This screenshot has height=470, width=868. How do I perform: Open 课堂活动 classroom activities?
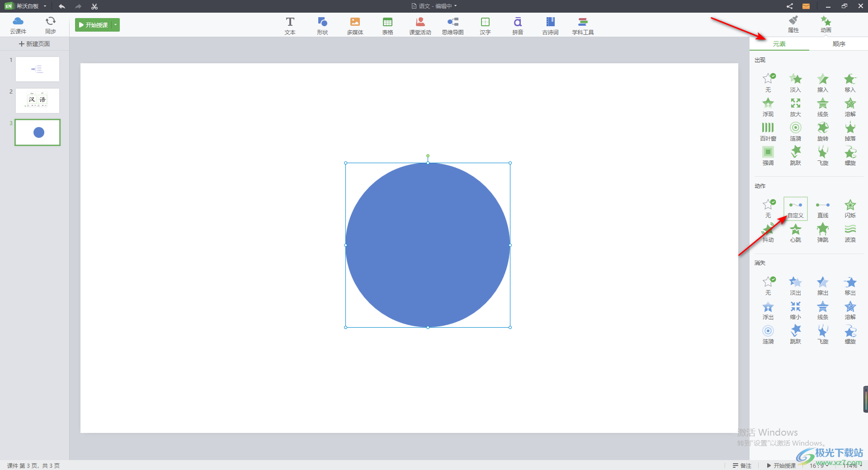pyautogui.click(x=420, y=26)
